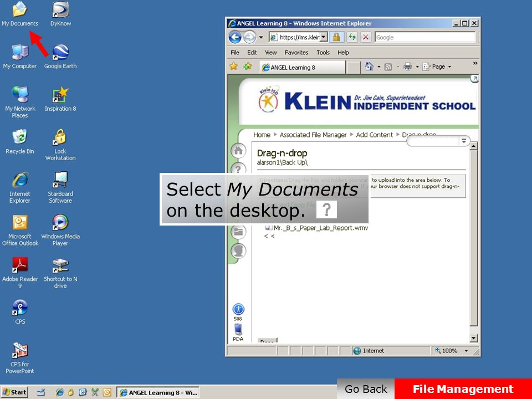Open the Favorites menu
532x399 pixels.
[x=296, y=53]
